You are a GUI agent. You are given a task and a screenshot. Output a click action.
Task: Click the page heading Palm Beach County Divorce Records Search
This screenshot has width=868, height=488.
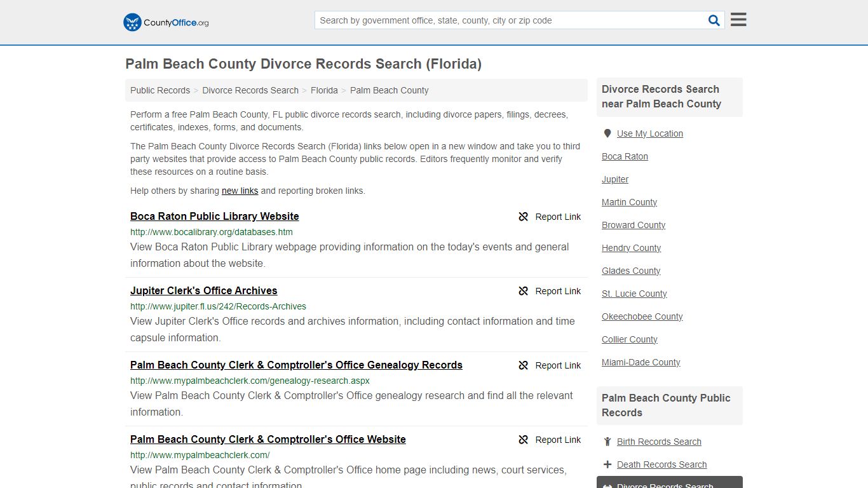pos(303,64)
